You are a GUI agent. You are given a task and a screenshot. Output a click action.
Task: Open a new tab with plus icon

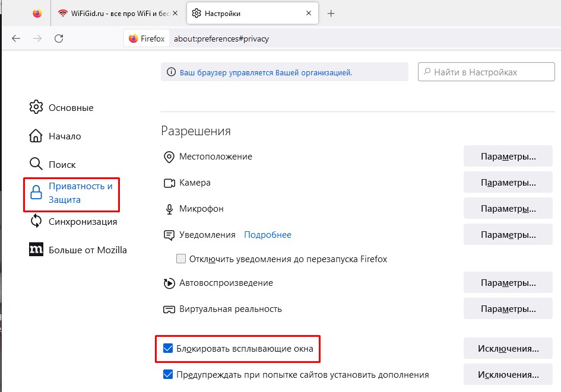[x=331, y=13]
